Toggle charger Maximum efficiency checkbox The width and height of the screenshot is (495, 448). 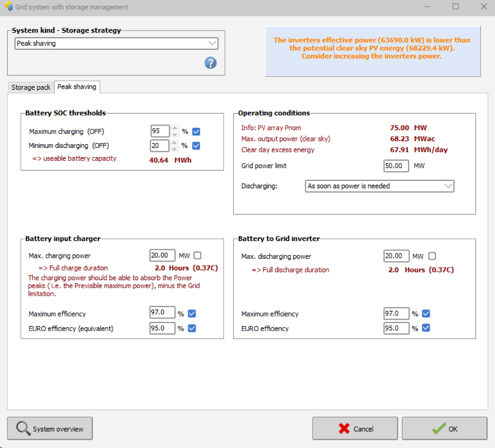192,314
